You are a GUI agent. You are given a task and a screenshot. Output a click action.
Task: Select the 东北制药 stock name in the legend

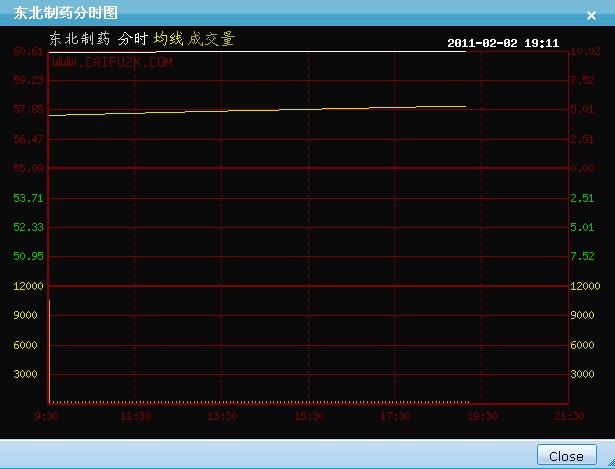pyautogui.click(x=80, y=39)
